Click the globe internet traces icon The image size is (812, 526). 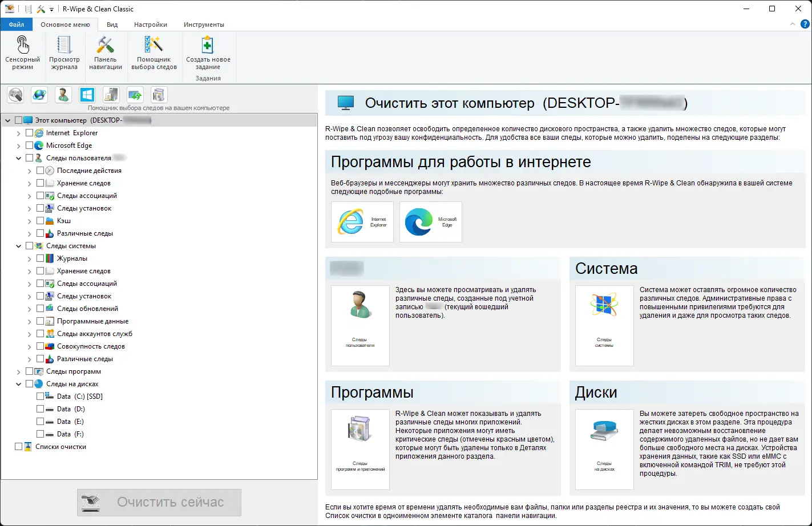pyautogui.click(x=39, y=95)
